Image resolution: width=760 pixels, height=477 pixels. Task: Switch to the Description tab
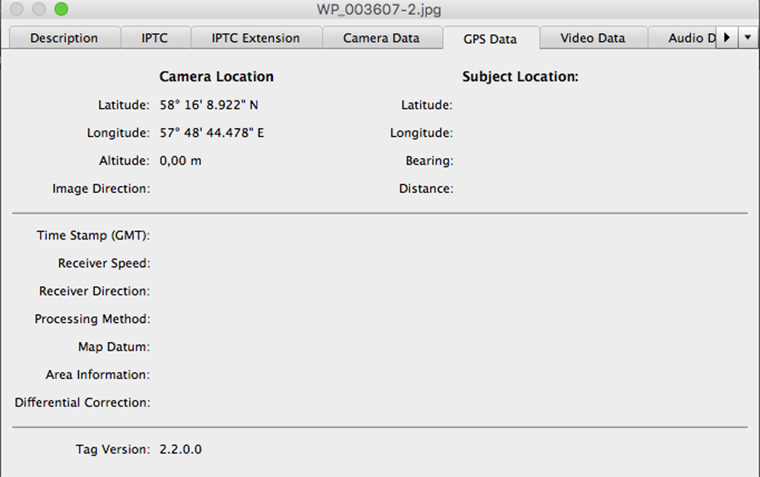click(x=64, y=38)
